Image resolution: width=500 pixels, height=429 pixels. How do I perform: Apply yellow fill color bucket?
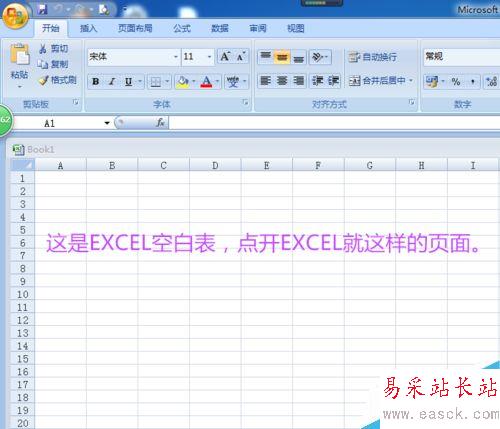(183, 81)
